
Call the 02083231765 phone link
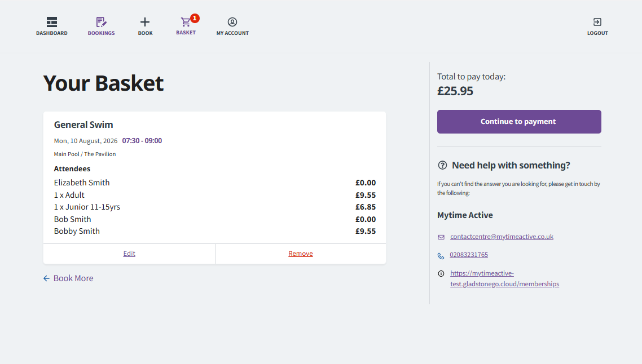pos(469,254)
